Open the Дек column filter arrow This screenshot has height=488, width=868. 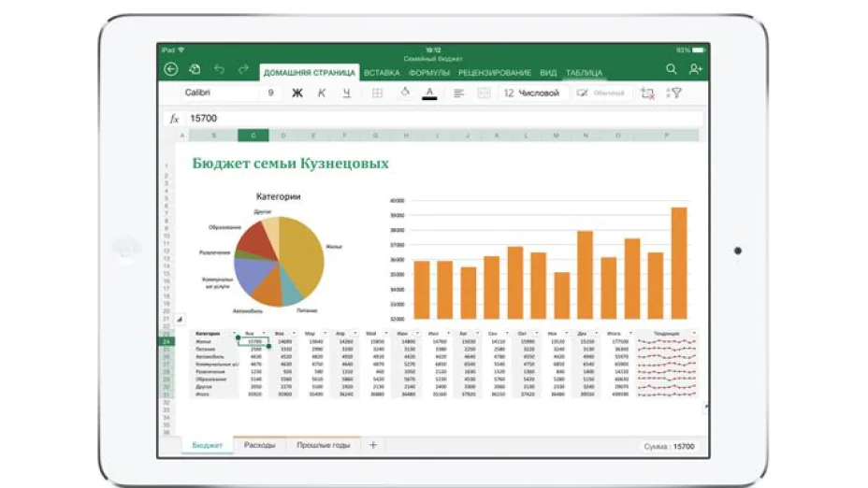tap(596, 334)
